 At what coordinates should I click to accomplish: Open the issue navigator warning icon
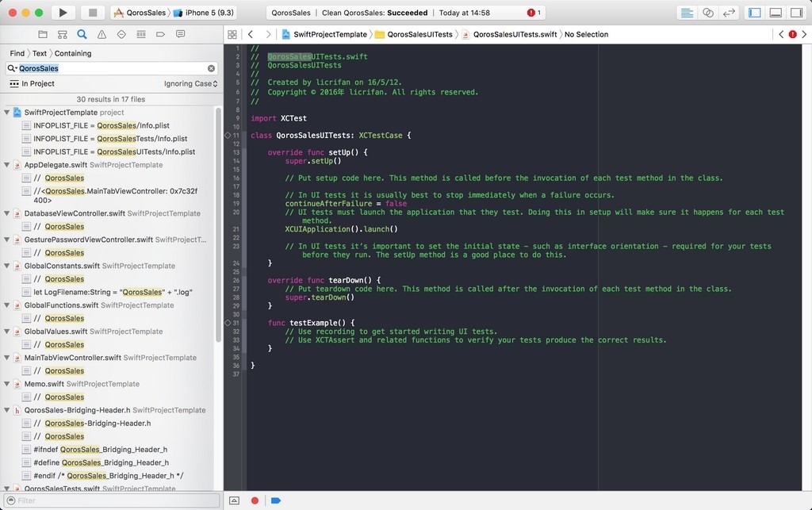coord(101,34)
